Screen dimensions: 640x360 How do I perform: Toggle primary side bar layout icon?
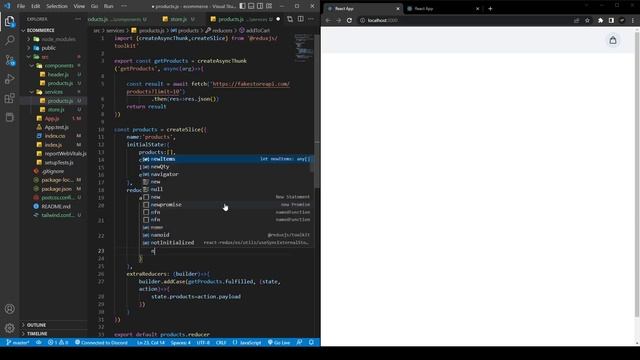[x=242, y=6]
